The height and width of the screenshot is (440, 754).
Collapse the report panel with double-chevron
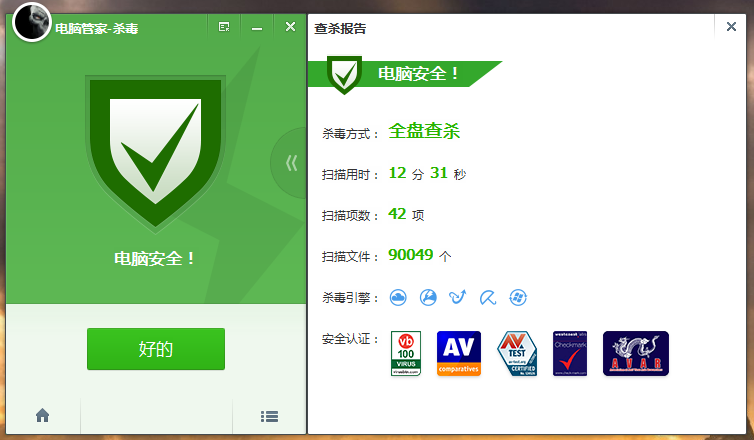tap(291, 163)
